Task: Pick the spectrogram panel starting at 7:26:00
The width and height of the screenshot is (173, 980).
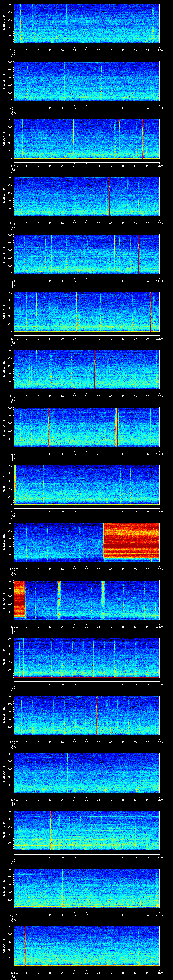Action: (86, 600)
